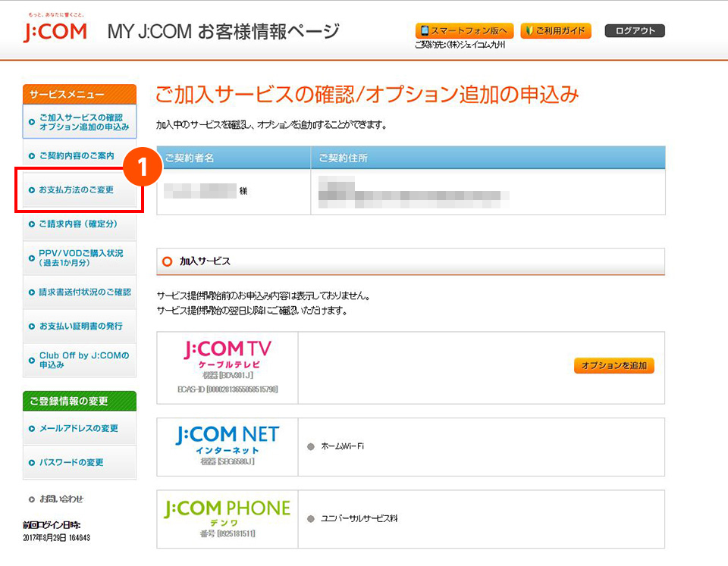
Task: Open ご請求内容（確定分） menu item
Action: tap(80, 224)
